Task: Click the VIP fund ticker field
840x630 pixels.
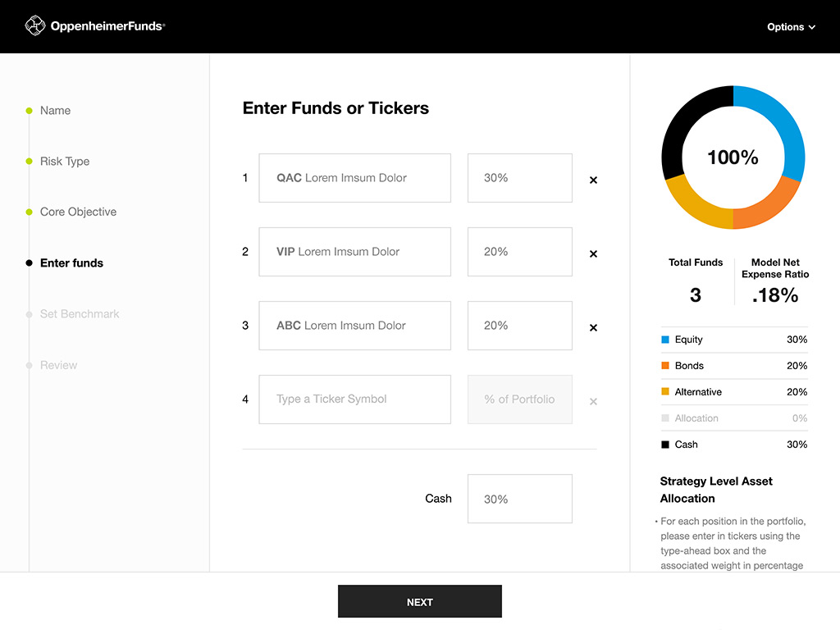Action: pyautogui.click(x=354, y=252)
